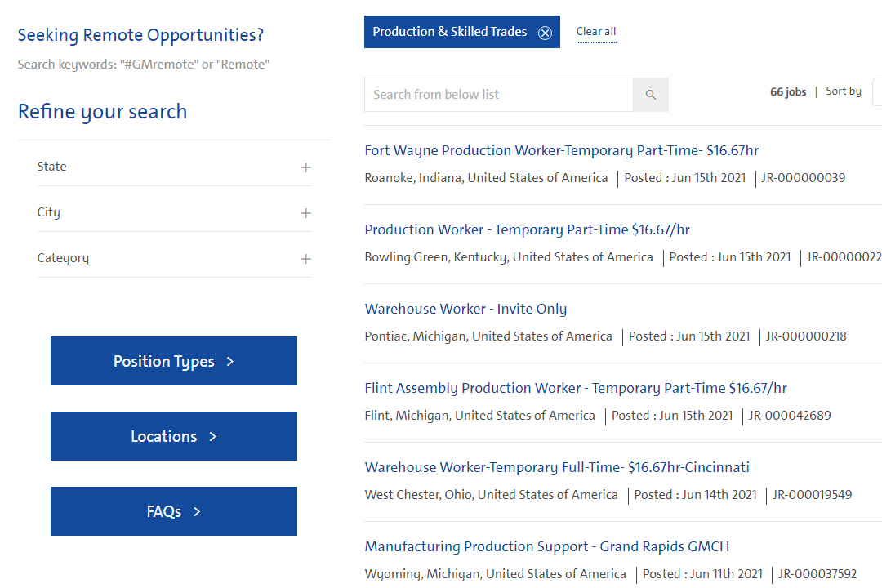Expand the Category filter plus icon
This screenshot has width=882, height=588.
pyautogui.click(x=305, y=259)
